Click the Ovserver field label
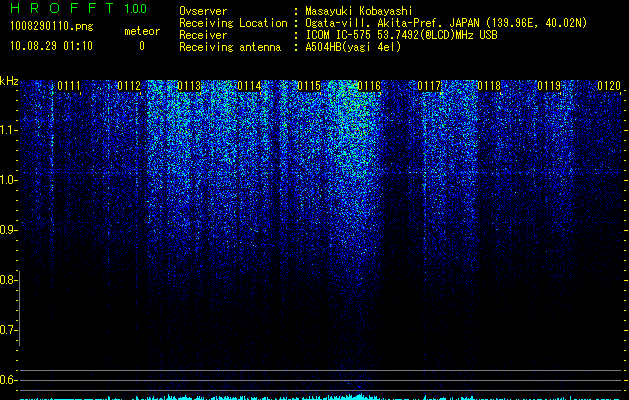Viewport: 629px width, 400px height. coord(203,11)
